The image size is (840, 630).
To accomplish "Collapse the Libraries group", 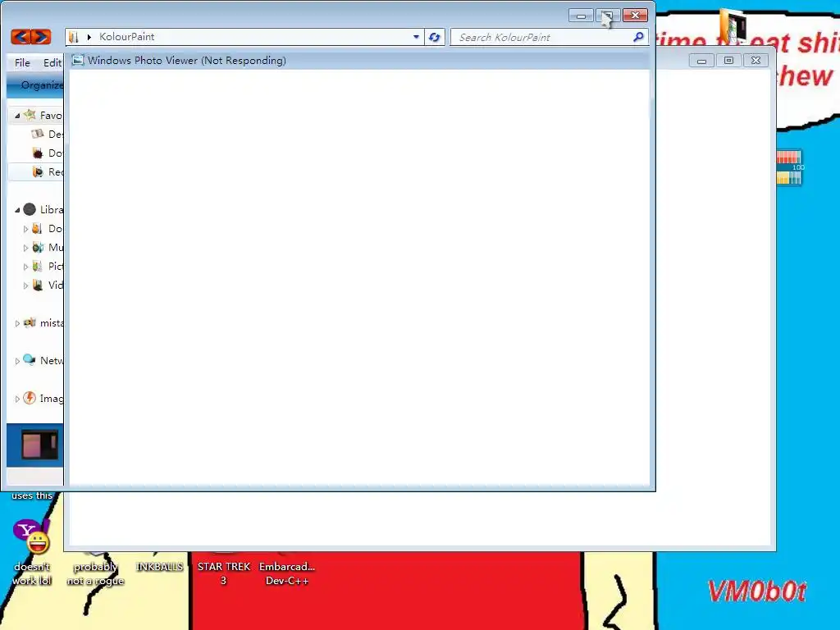I will point(17,210).
